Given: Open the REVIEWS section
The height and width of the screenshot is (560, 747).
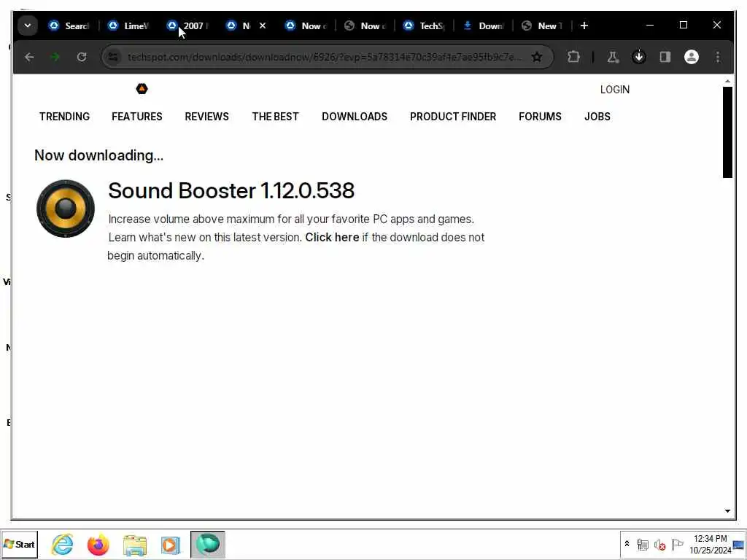Looking at the screenshot, I should [206, 117].
